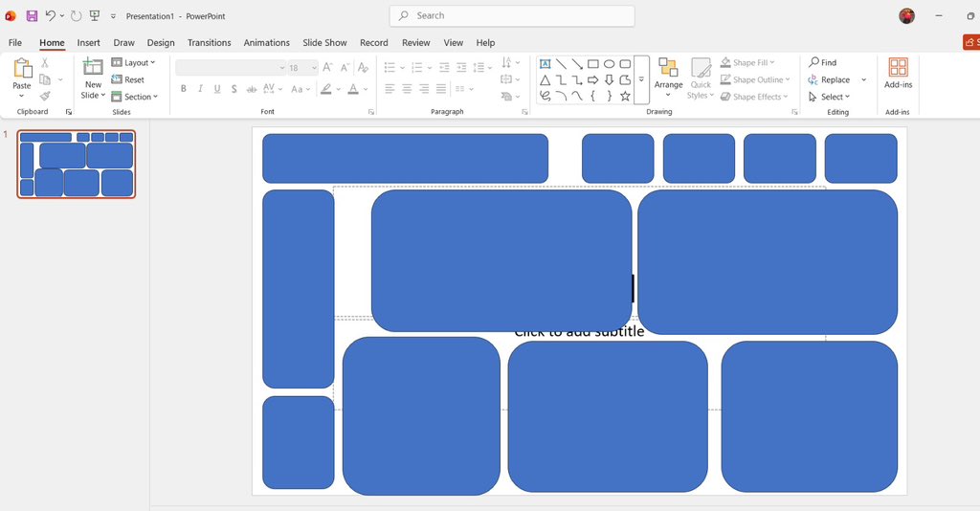
Task: Click the Save icon in title bar
Action: coord(32,15)
